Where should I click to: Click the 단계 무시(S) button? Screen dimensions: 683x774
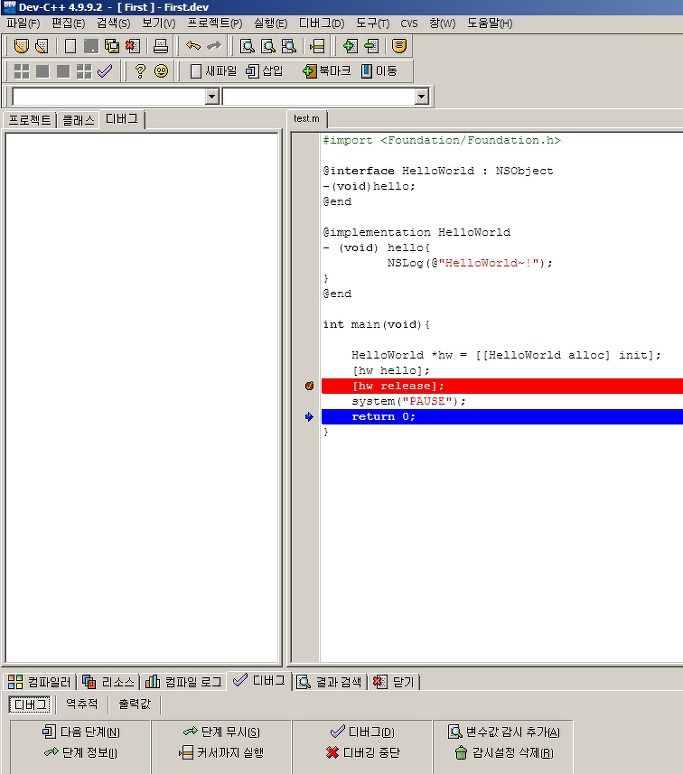tap(221, 732)
